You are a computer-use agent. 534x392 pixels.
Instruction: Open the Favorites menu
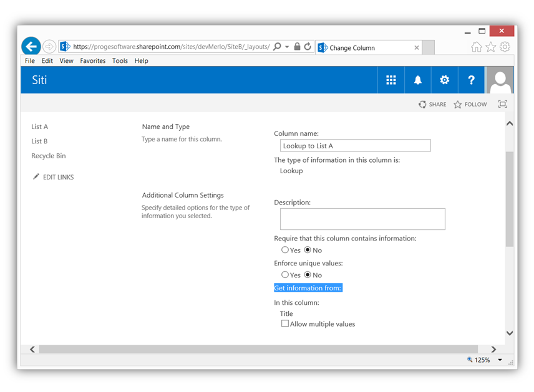tap(92, 61)
